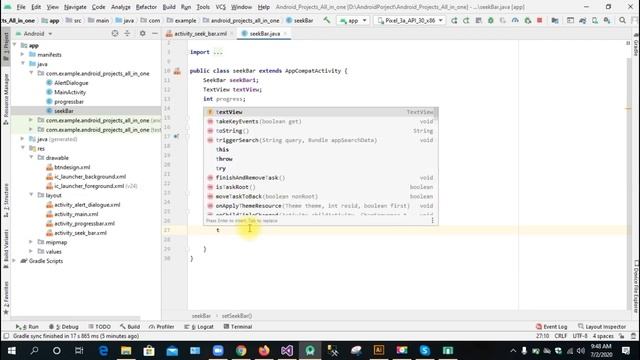Open Visual Studio from the taskbar
640x360 pixels.
pyautogui.click(x=287, y=351)
